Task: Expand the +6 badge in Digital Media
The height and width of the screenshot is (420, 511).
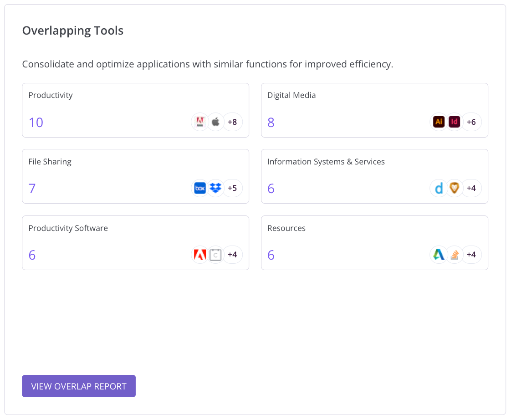Action: [x=471, y=122]
